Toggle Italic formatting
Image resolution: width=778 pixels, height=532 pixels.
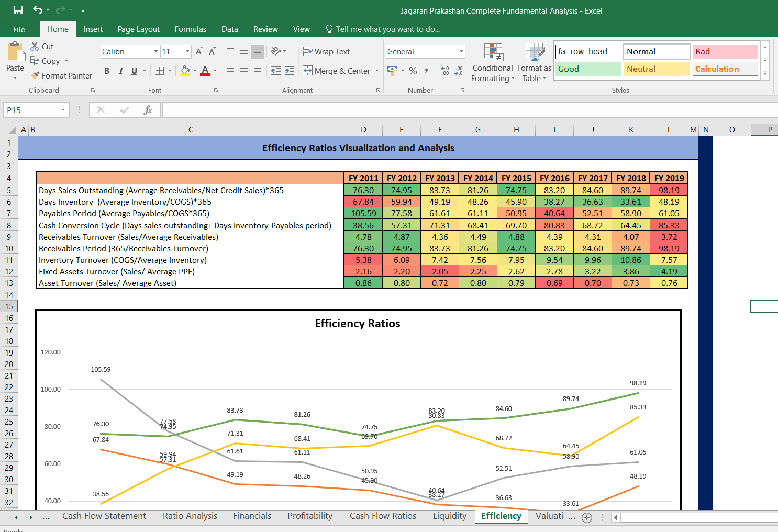coord(120,71)
